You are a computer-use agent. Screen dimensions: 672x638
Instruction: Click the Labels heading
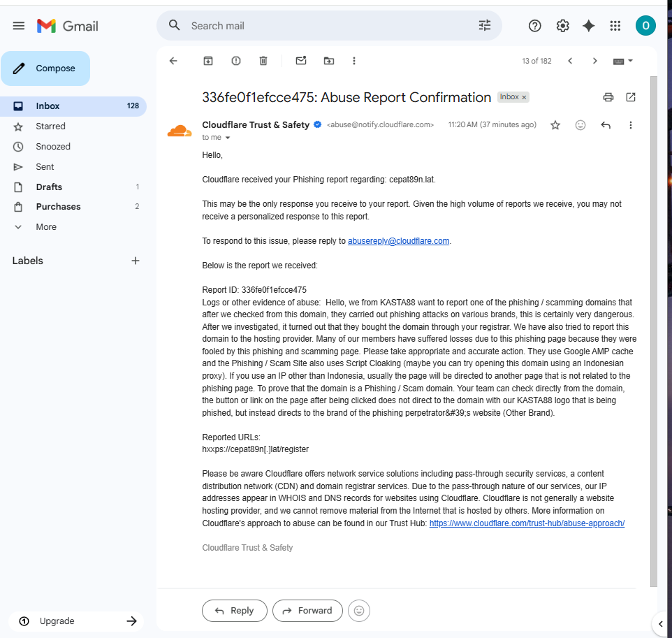point(27,261)
